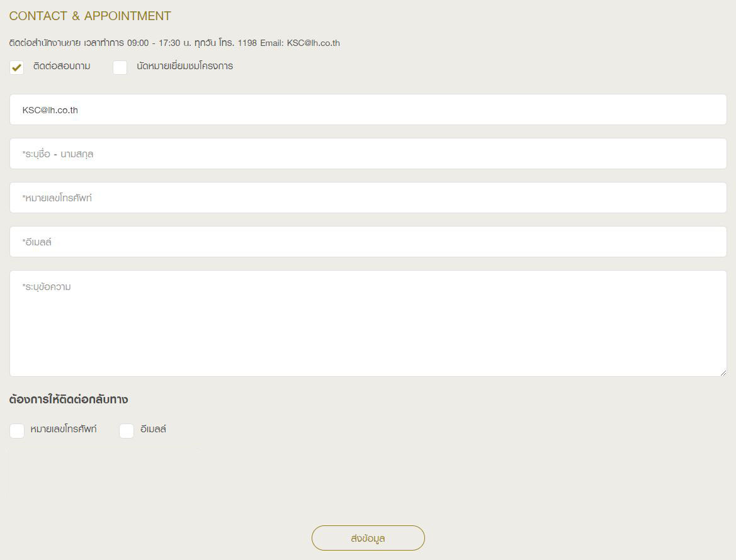
Task: Check the อีเมลล์ contact-back checkbox
Action: [127, 431]
